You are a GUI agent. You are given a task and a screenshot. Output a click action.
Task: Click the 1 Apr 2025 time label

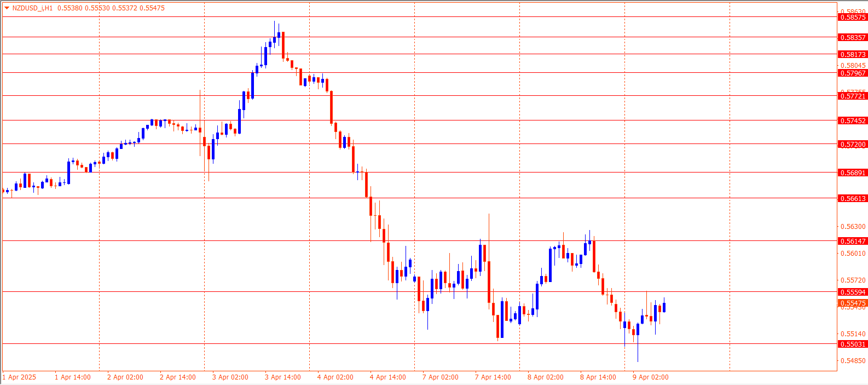(20, 377)
